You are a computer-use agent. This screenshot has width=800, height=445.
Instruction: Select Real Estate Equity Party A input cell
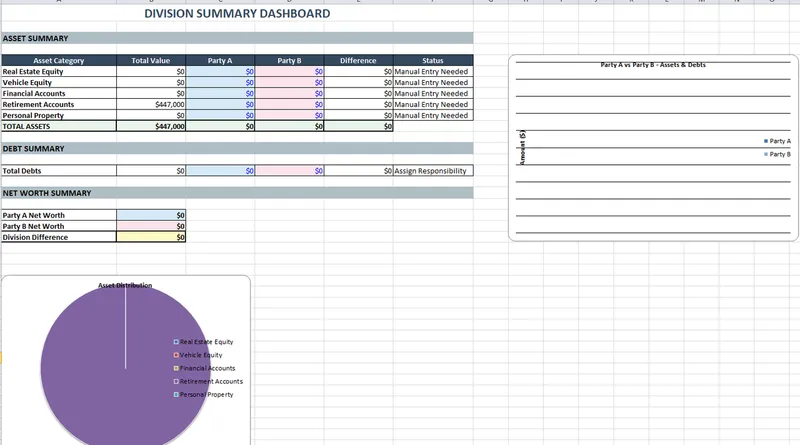220,71
